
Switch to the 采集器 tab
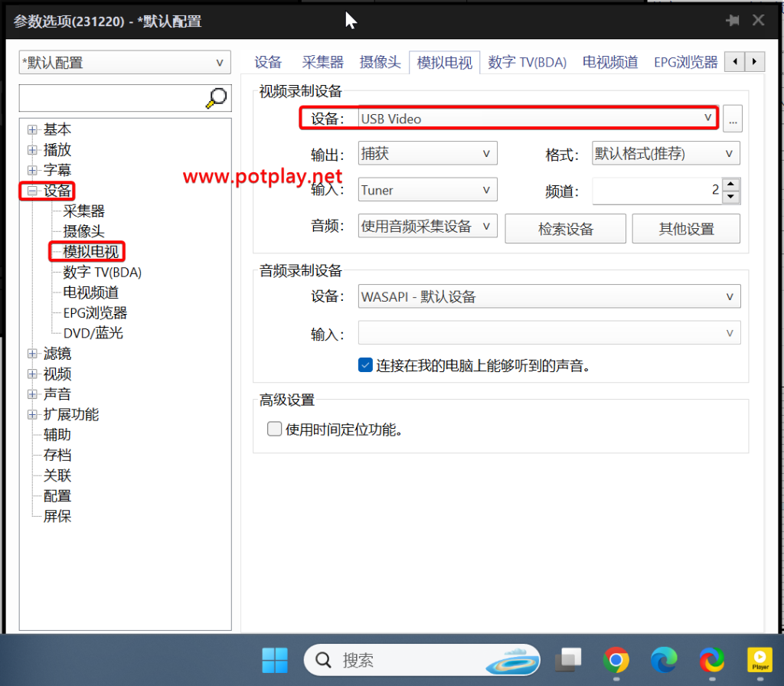click(x=322, y=62)
